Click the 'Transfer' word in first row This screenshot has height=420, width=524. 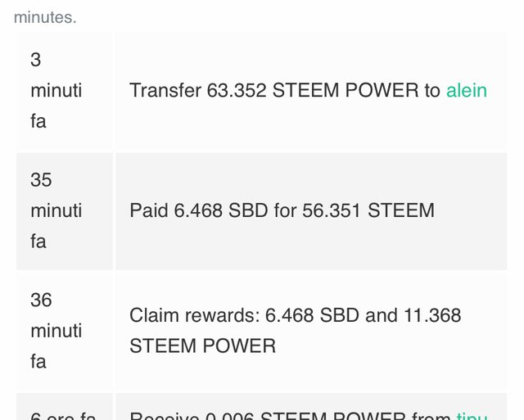165,90
